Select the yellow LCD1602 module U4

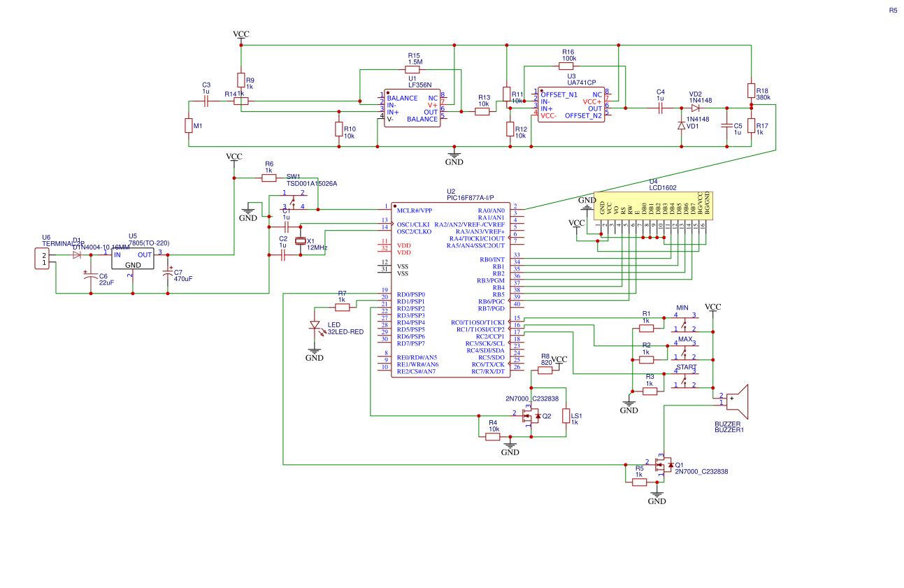click(653, 206)
